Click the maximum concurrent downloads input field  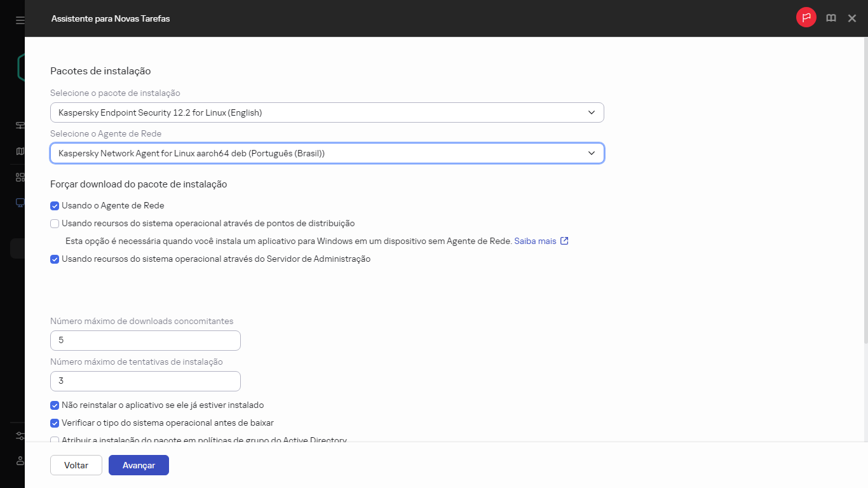(145, 341)
